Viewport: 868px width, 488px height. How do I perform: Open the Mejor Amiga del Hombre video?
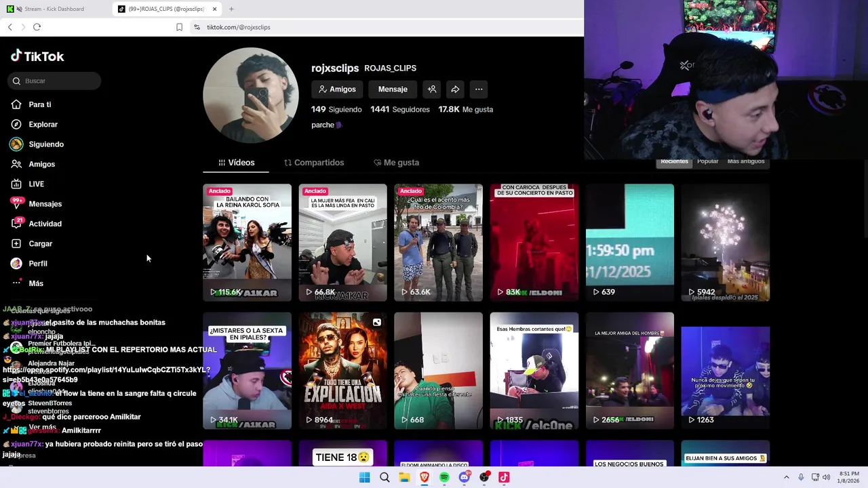[630, 371]
